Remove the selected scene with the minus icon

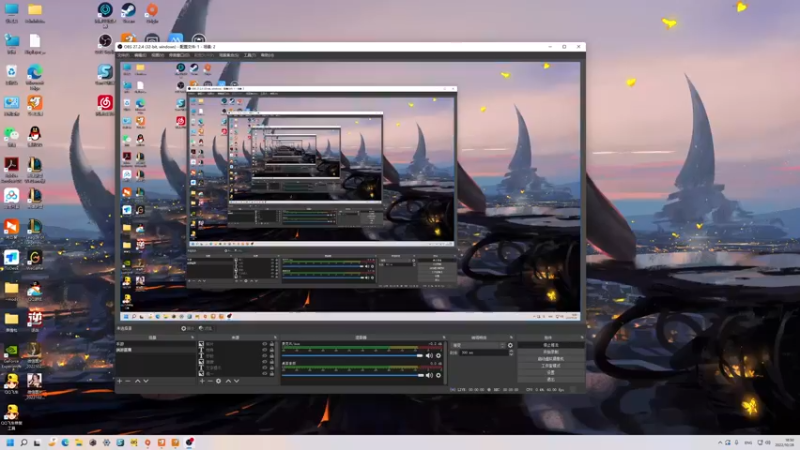pos(128,381)
